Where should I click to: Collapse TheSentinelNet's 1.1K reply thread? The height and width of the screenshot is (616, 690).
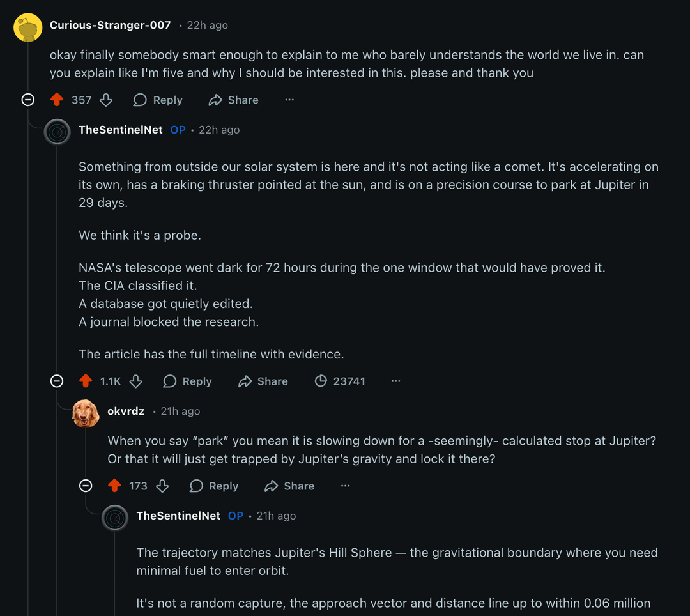(x=57, y=381)
